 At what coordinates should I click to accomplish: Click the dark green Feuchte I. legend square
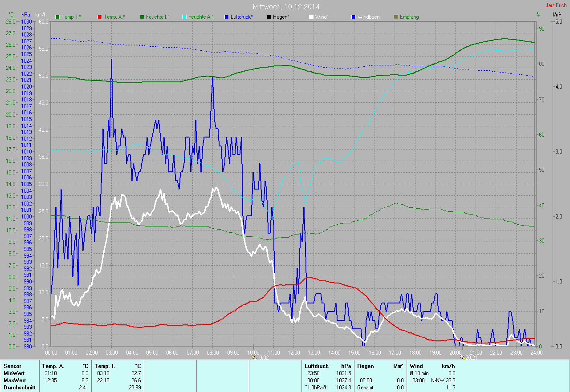(142, 17)
